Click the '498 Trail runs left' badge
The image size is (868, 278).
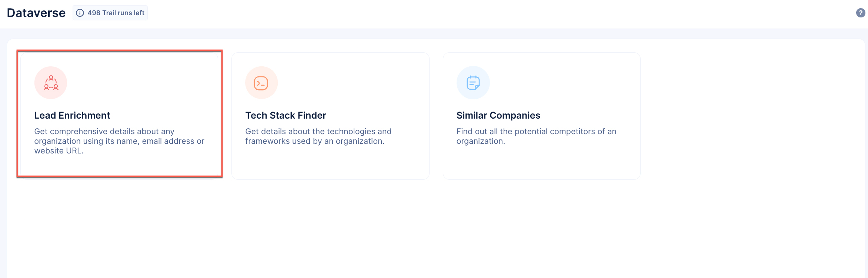coord(110,13)
